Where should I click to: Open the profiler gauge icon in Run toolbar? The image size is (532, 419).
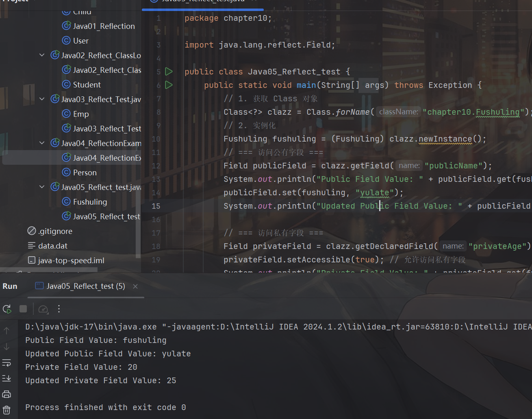pyautogui.click(x=43, y=309)
